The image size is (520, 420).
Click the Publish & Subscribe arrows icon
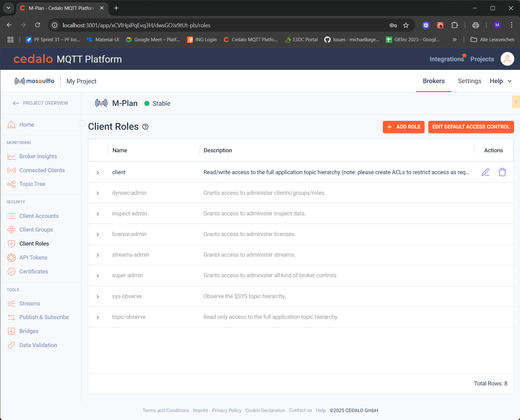point(11,317)
